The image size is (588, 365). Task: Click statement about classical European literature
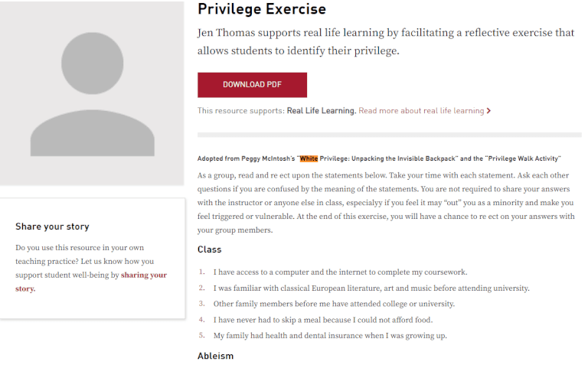371,288
